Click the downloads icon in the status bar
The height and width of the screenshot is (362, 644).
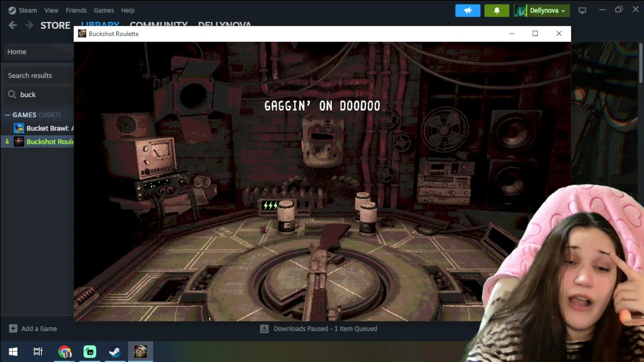264,329
